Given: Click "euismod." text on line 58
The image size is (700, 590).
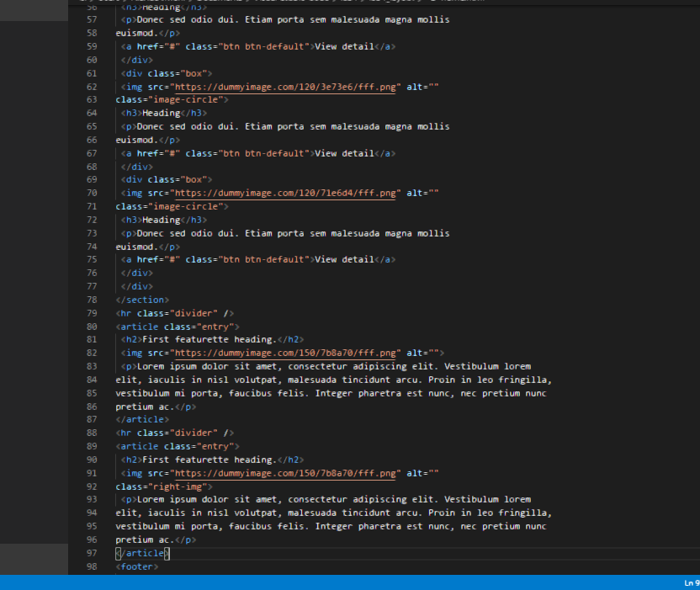Looking at the screenshot, I should click(137, 33).
